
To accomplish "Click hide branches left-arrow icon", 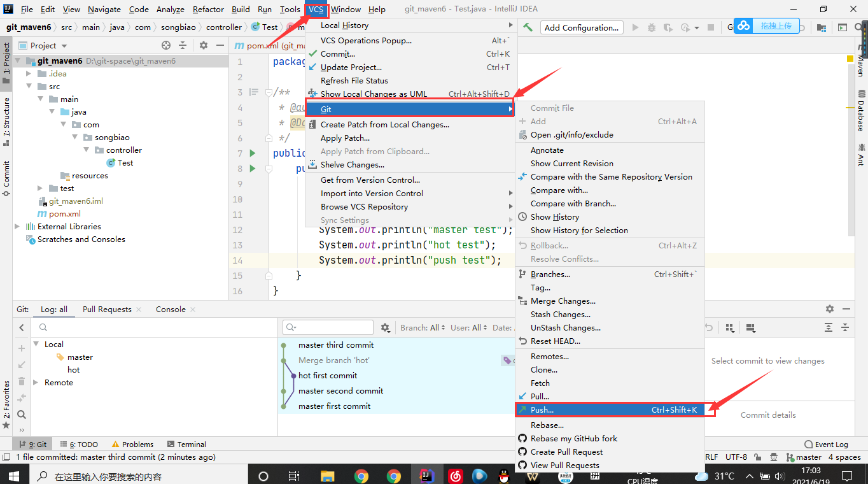I will click(22, 327).
